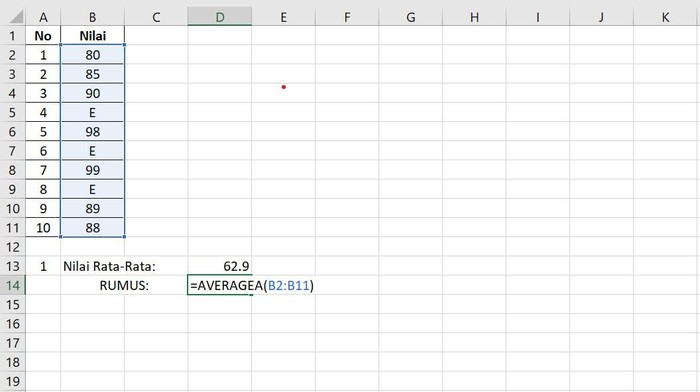This screenshot has height=392, width=700.
Task: Select row 19 header
Action: click(x=12, y=381)
